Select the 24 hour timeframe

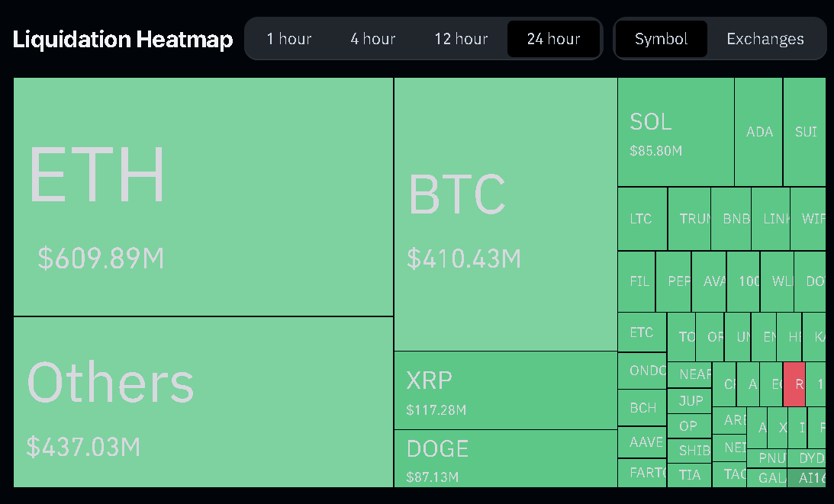coord(553,39)
